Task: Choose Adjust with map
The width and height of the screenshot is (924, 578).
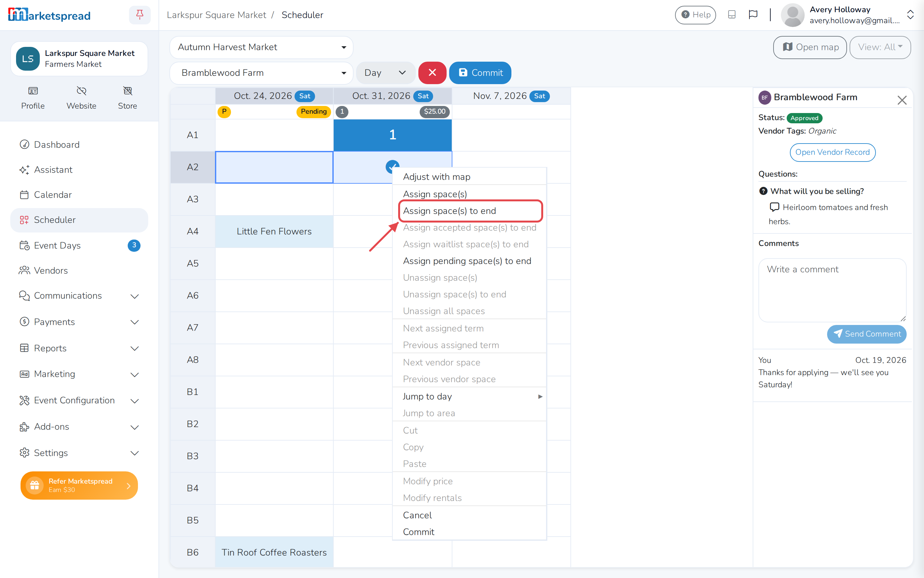Action: (469, 177)
